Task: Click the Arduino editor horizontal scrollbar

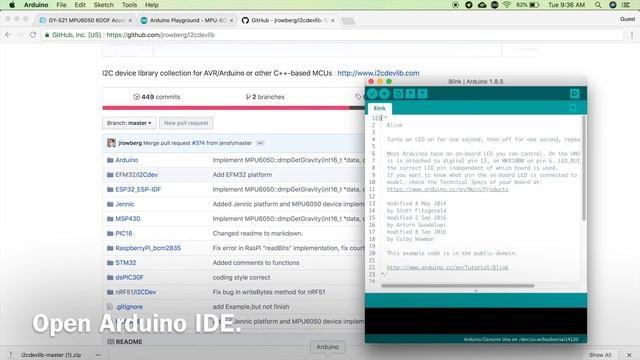Action: tap(458, 286)
